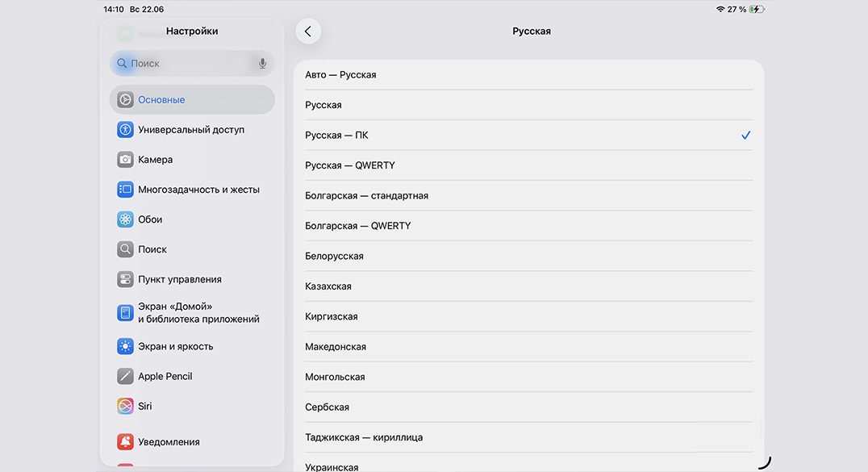Select Казахская keyboard layout
This screenshot has width=868, height=472.
[528, 286]
